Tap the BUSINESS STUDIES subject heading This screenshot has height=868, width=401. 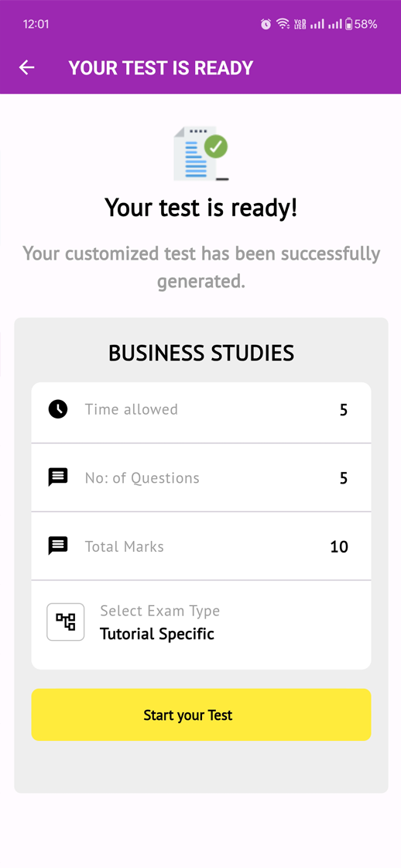[200, 353]
